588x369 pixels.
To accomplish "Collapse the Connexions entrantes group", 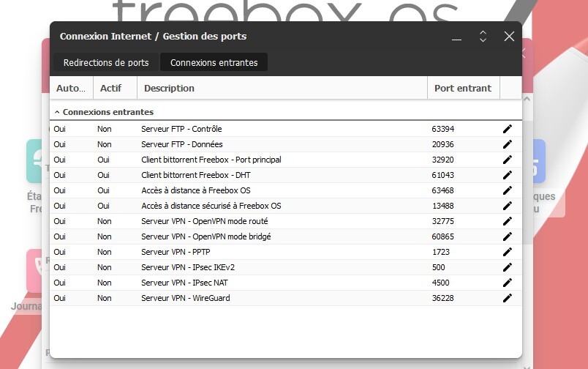I will [56, 113].
